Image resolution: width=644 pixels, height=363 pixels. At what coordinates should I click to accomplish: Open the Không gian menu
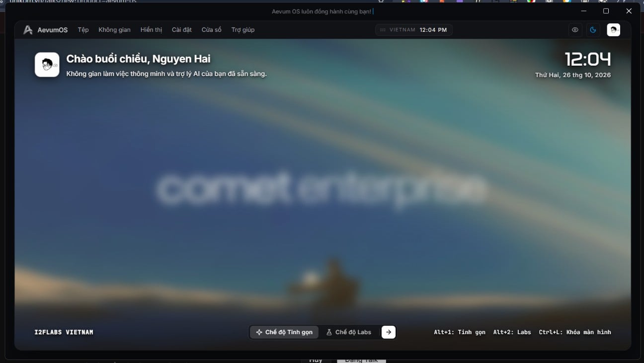tap(114, 30)
